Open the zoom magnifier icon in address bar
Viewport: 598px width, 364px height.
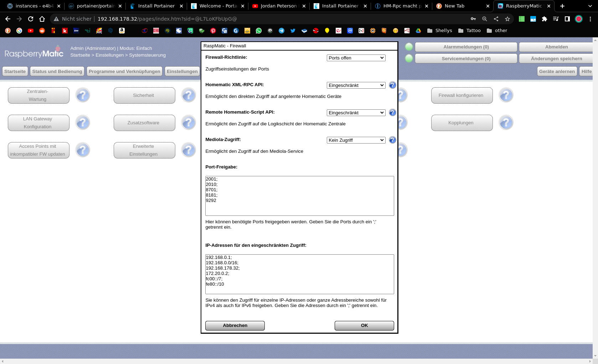click(x=485, y=19)
